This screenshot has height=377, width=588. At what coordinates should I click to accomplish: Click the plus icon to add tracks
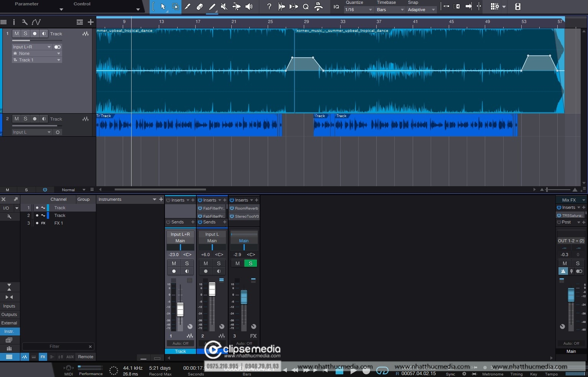click(91, 22)
